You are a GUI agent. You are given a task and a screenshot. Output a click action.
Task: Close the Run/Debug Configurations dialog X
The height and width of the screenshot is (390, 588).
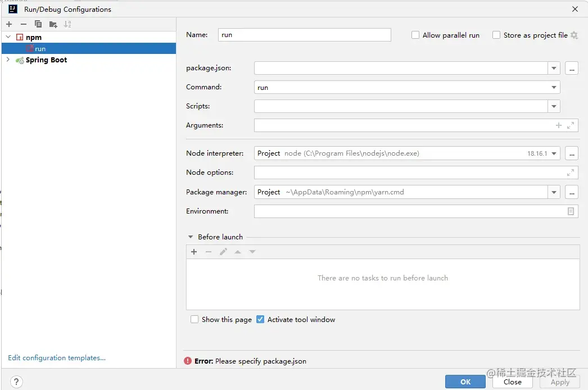[575, 9]
